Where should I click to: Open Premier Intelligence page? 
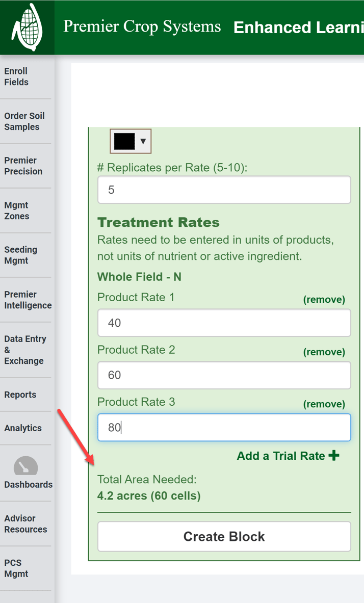click(28, 300)
